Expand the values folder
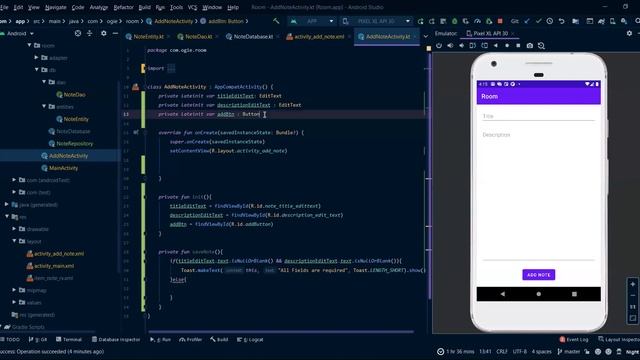 tap(14, 302)
